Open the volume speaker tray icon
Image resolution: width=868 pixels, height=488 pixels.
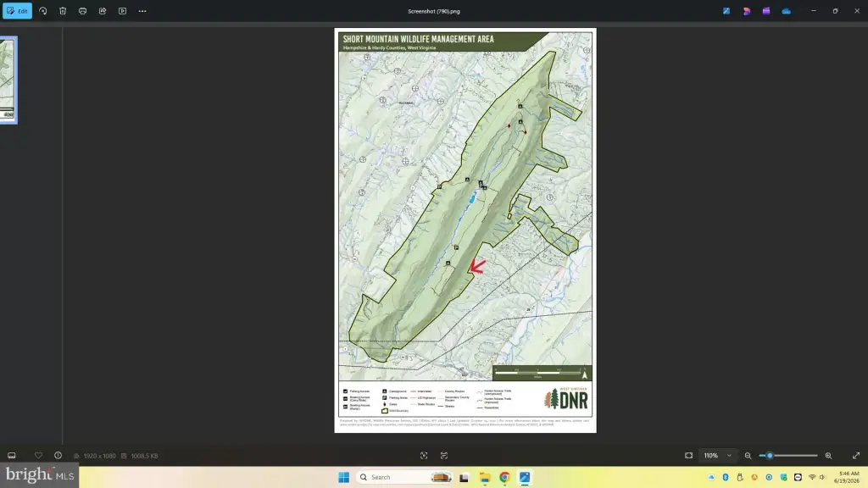click(x=822, y=478)
